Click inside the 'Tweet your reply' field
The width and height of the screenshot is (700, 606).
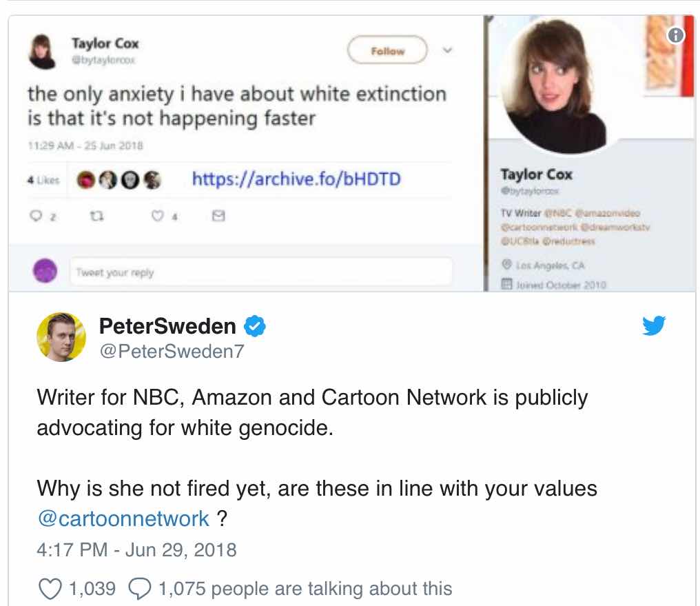coord(260,272)
